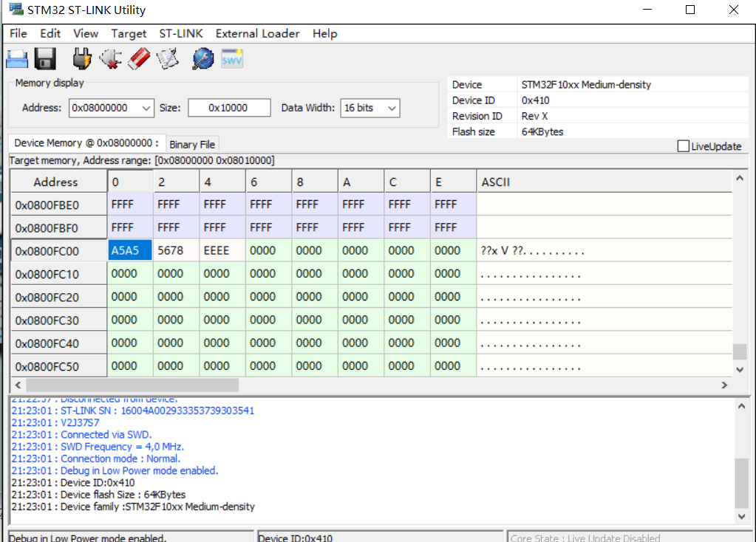Screen dimensions: 756x542
Task: Click the STM32F10xx Medium-density device value
Action: [x=586, y=85]
